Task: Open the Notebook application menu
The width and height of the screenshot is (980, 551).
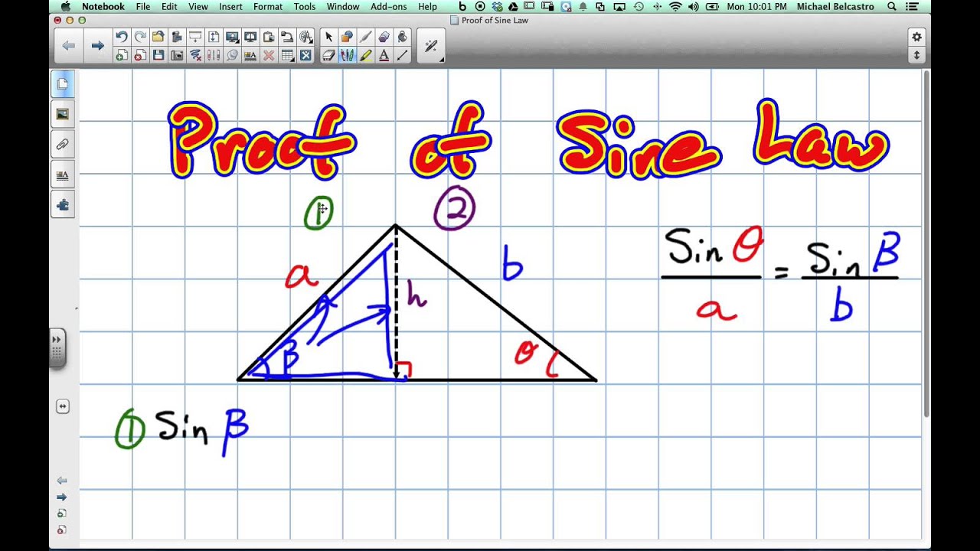Action: pyautogui.click(x=103, y=7)
